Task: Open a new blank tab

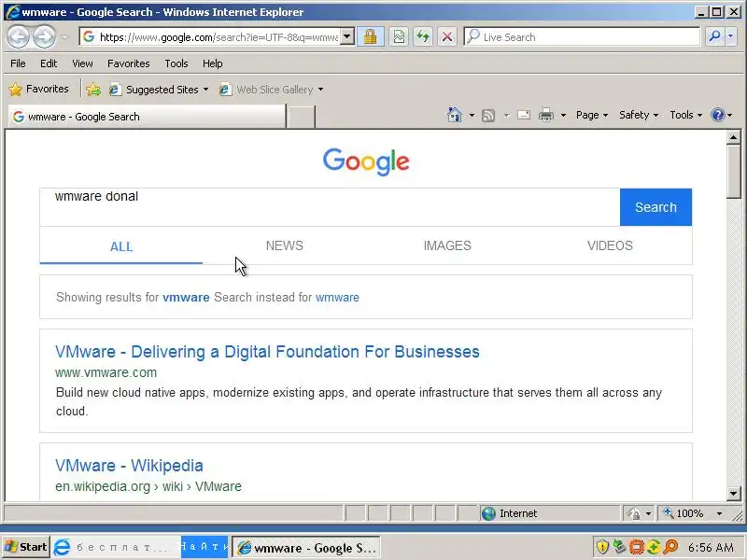Action: click(302, 118)
